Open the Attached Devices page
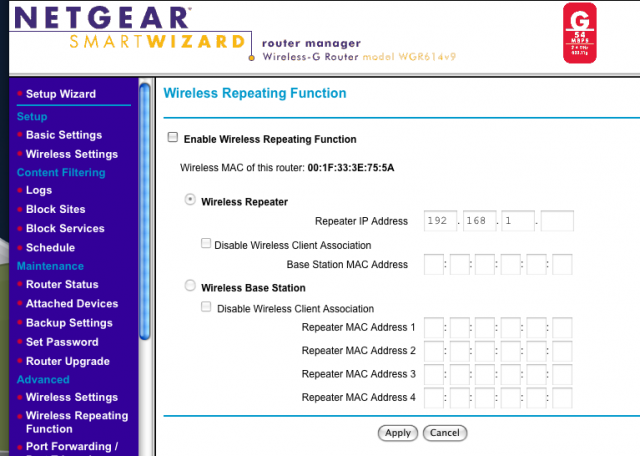 (x=72, y=304)
